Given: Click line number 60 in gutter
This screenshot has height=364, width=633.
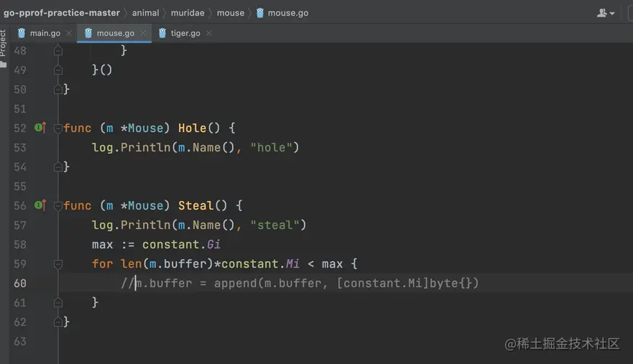Looking at the screenshot, I should 20,284.
